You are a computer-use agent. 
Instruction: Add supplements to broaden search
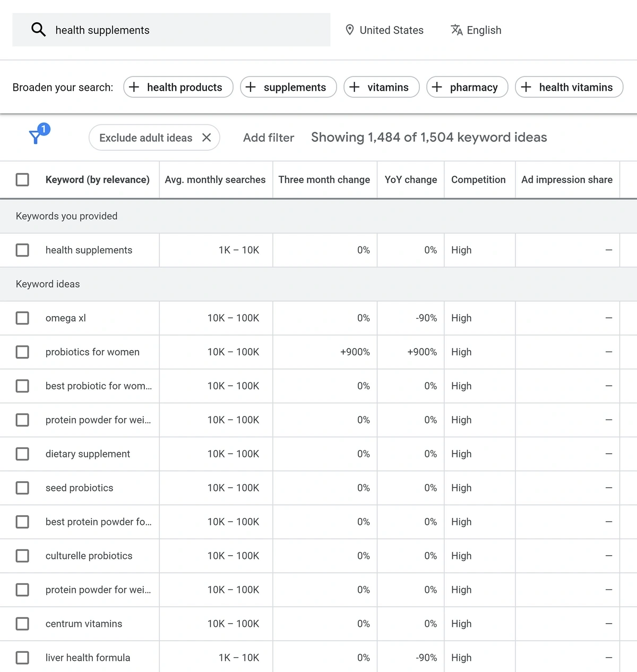(x=288, y=87)
